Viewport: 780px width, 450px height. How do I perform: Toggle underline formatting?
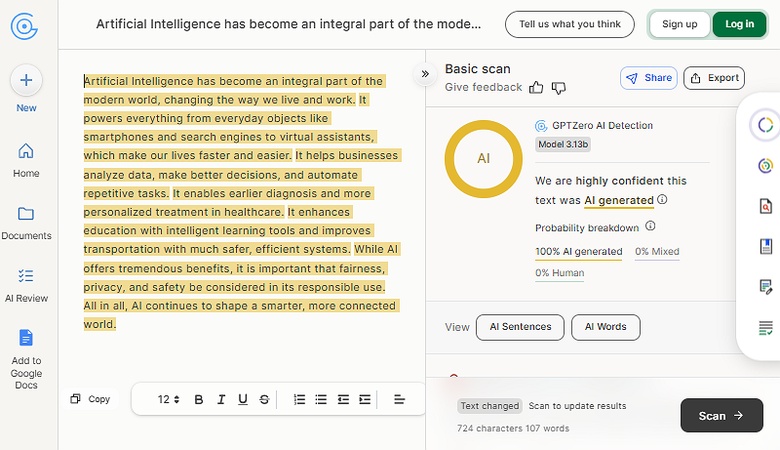[x=243, y=400]
